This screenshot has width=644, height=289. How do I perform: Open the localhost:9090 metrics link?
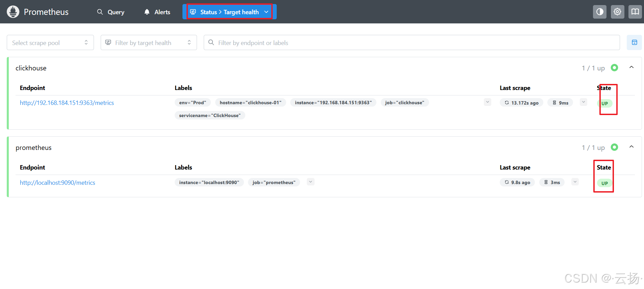point(57,183)
